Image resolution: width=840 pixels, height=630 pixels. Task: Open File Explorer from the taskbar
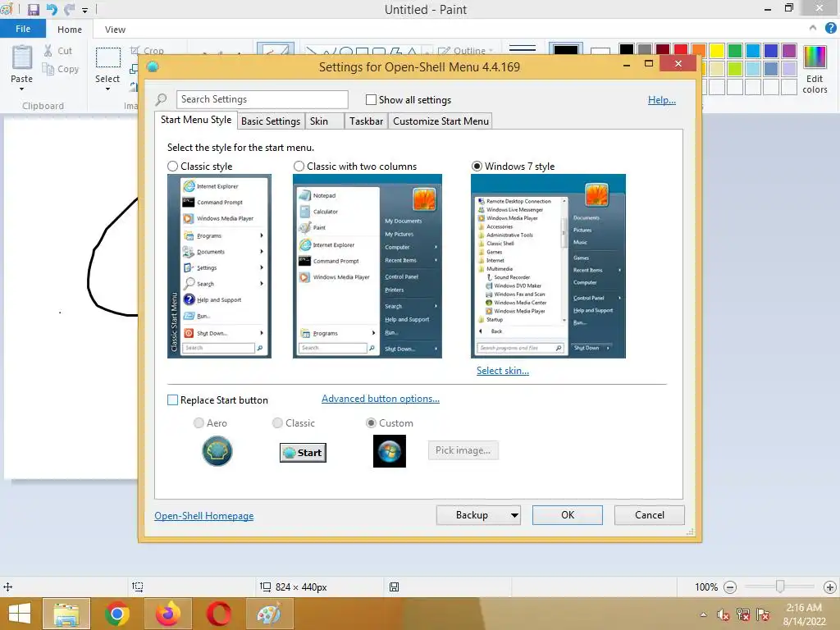click(x=66, y=614)
